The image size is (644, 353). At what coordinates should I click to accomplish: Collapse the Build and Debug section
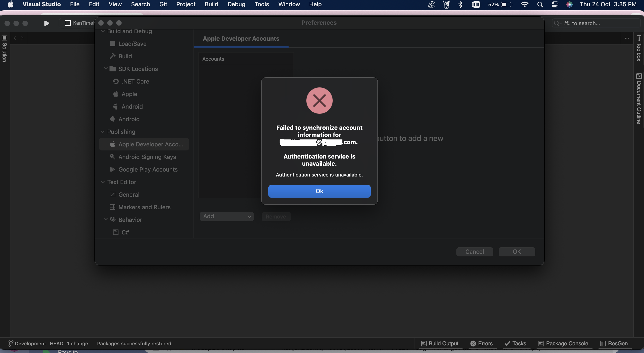[103, 31]
